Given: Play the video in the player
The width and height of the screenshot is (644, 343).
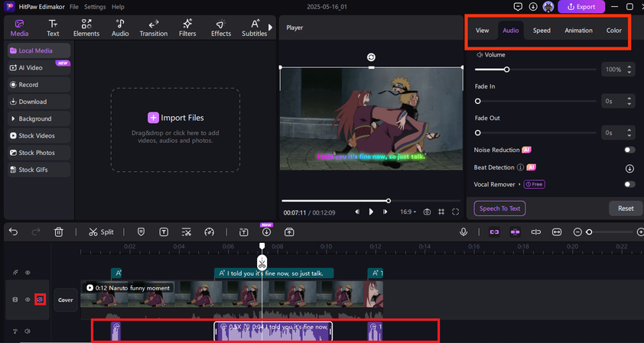Looking at the screenshot, I should tap(371, 212).
